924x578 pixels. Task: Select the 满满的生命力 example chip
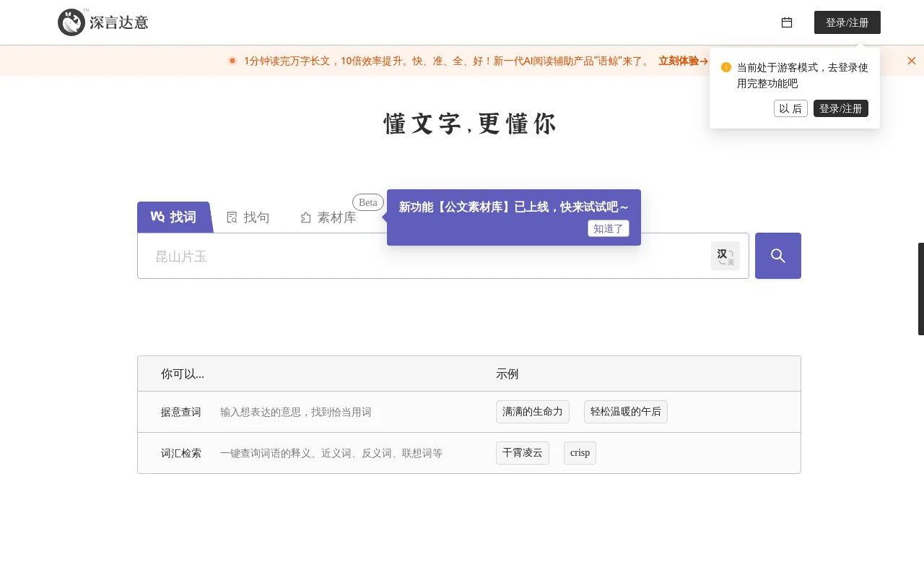[x=533, y=412]
